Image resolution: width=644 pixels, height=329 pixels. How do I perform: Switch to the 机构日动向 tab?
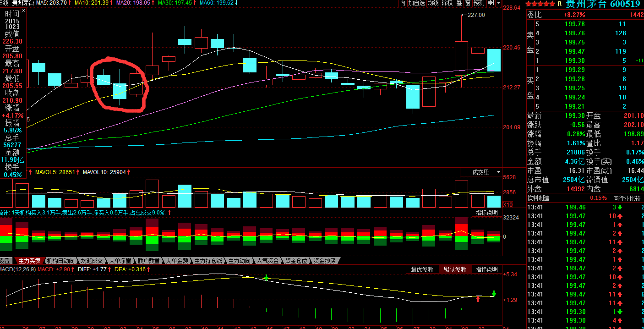[61, 261]
